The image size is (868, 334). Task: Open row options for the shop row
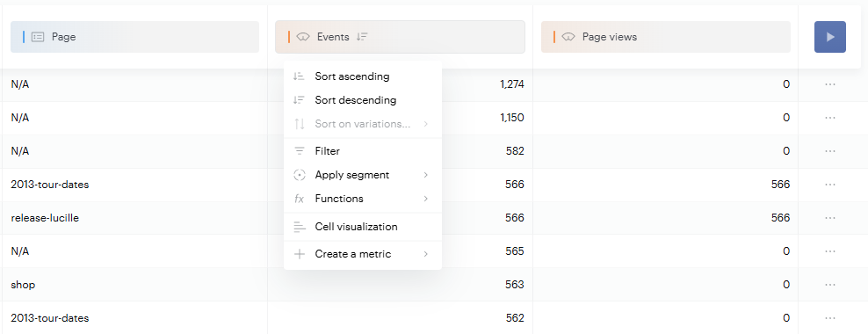pos(830,285)
